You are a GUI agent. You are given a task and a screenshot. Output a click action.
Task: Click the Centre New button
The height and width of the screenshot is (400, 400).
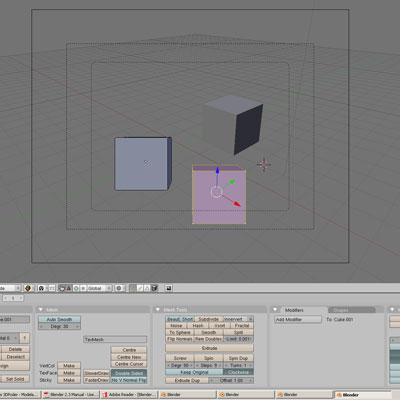coord(129,357)
